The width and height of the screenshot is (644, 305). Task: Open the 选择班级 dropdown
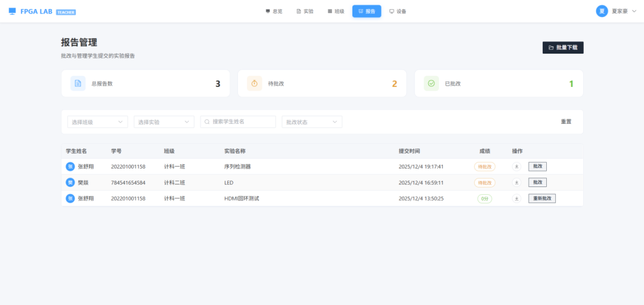coord(97,122)
